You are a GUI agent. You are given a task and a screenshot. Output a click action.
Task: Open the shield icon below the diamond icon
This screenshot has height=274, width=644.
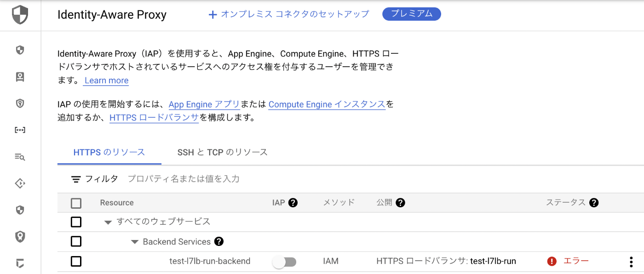pos(20,210)
